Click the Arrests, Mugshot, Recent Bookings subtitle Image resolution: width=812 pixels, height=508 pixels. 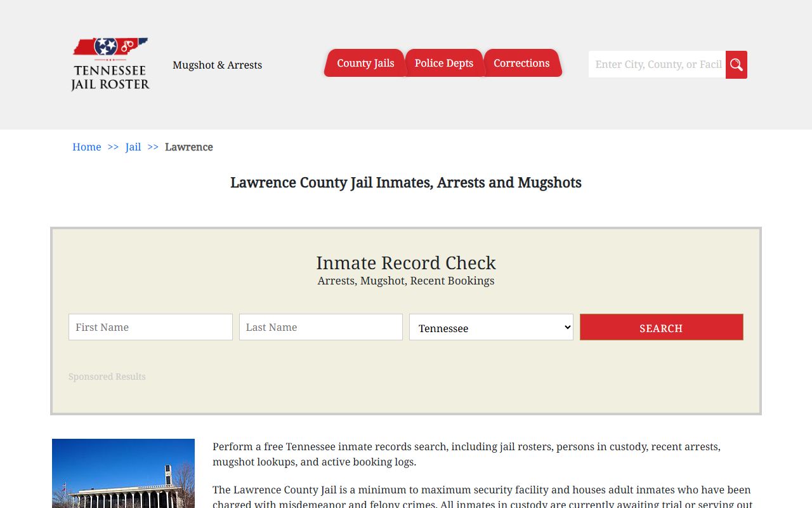(x=406, y=281)
